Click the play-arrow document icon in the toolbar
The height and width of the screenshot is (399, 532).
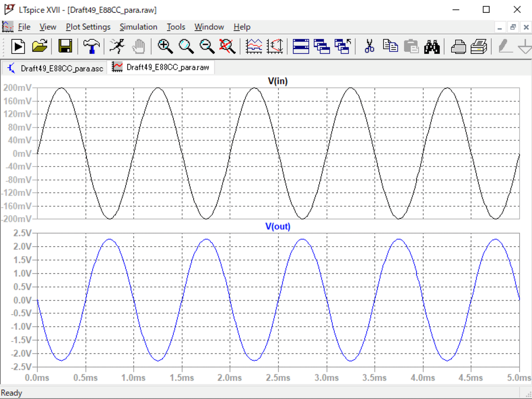click(x=18, y=46)
